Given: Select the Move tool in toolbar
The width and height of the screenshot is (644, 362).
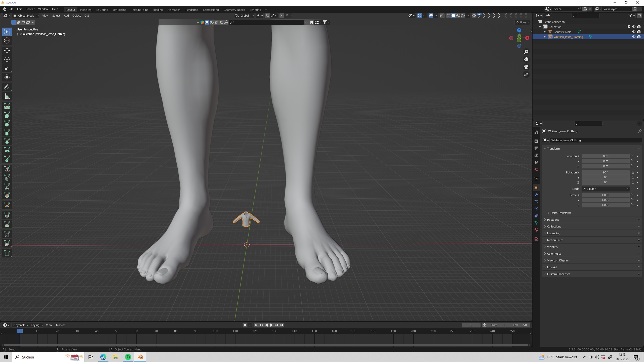Looking at the screenshot, I should (7, 50).
